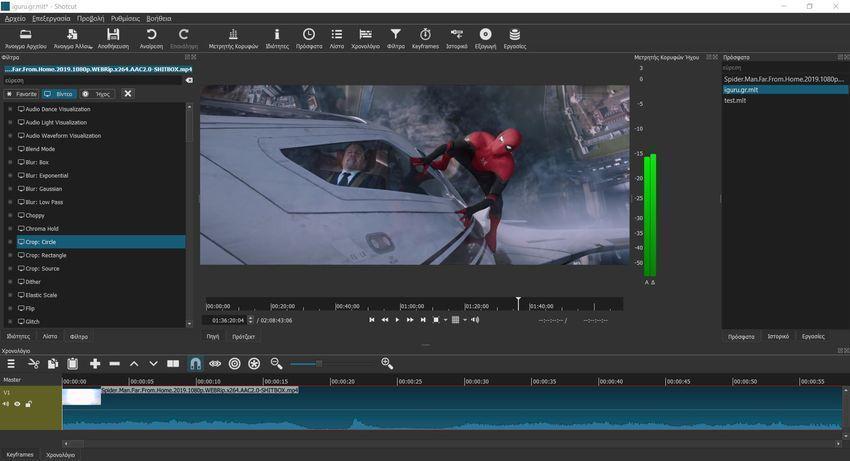Show Βίντεο video filters button
Viewport: 850px width, 461px height.
click(x=59, y=94)
